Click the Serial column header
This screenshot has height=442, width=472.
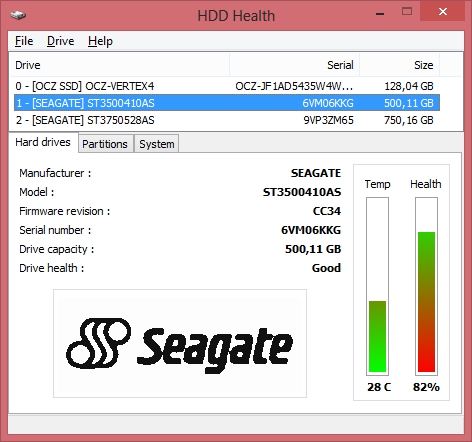295,65
